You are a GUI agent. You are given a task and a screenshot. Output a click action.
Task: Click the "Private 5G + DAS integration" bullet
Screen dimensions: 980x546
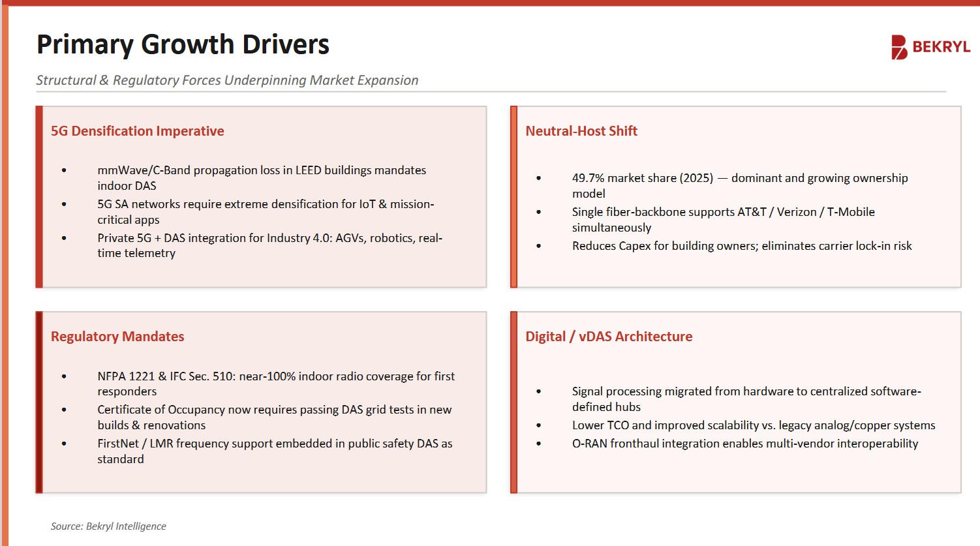click(x=269, y=245)
